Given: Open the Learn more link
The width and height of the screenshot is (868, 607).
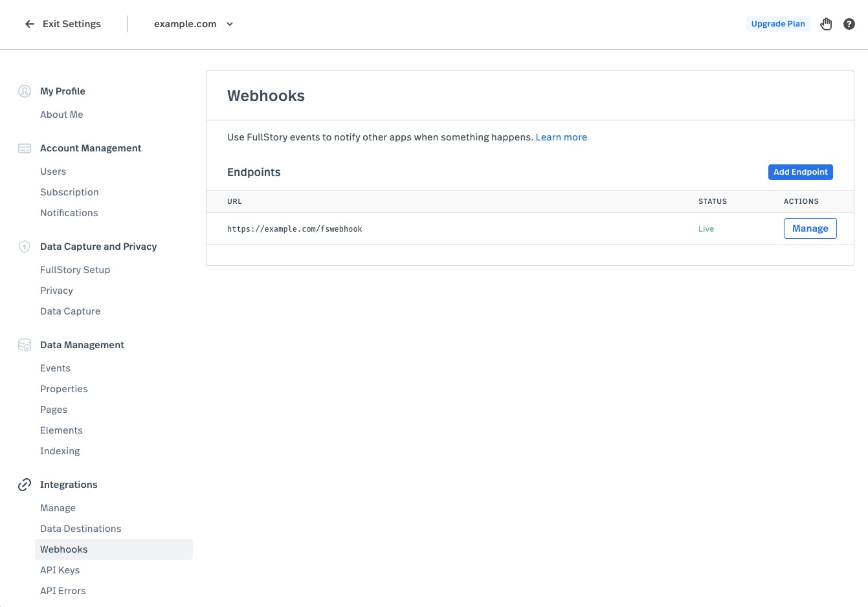Looking at the screenshot, I should click(x=561, y=137).
